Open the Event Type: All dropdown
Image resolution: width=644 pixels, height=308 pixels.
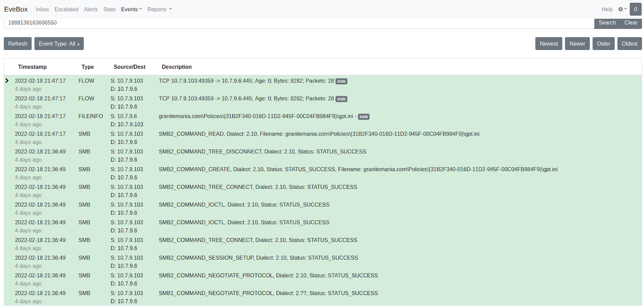[59, 43]
